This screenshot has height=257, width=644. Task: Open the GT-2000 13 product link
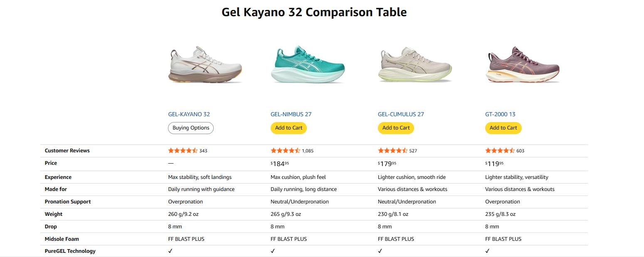click(x=500, y=114)
